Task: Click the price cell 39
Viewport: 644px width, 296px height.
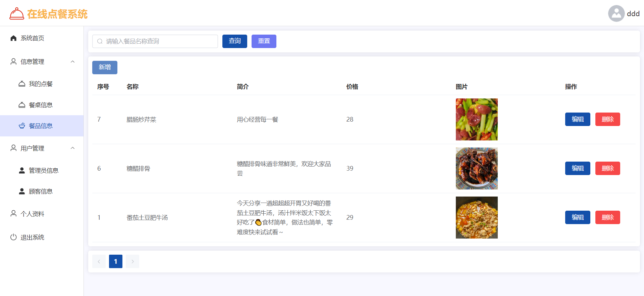Action: pyautogui.click(x=350, y=169)
